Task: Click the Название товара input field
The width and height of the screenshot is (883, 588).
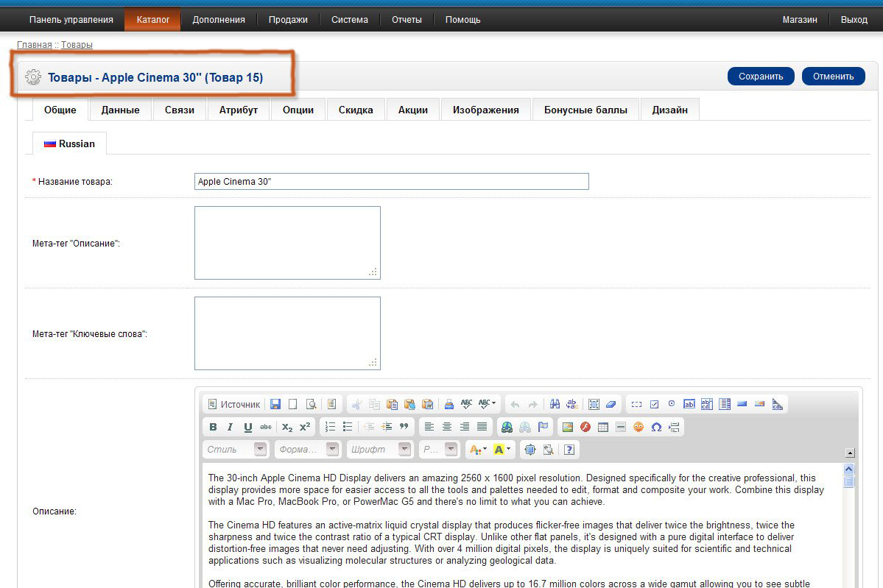Action: (x=391, y=181)
